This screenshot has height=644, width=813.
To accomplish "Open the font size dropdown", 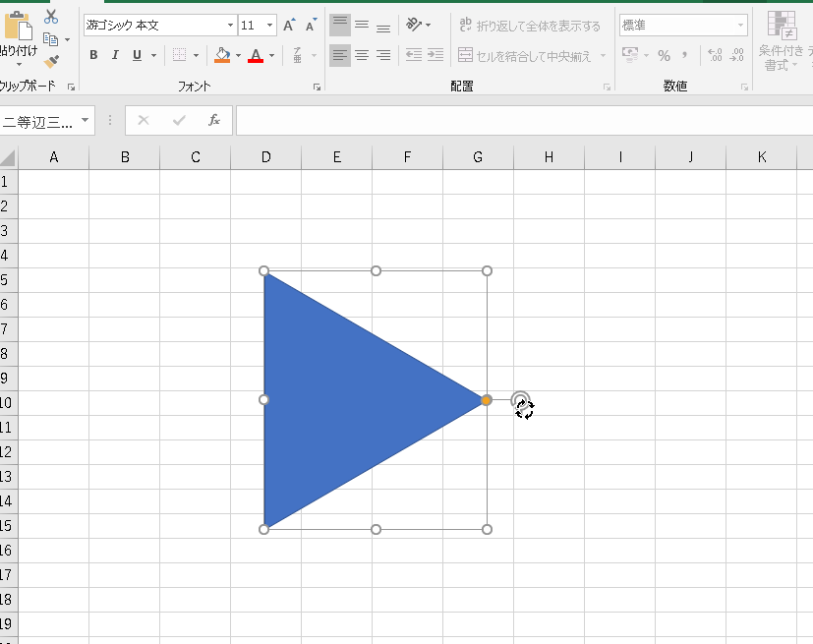I will pos(270,26).
